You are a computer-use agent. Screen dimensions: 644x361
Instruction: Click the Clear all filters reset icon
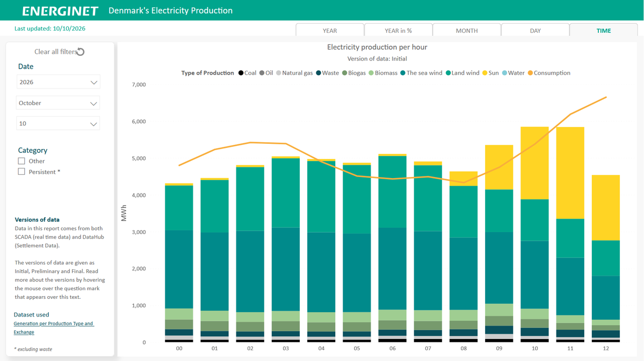click(81, 51)
